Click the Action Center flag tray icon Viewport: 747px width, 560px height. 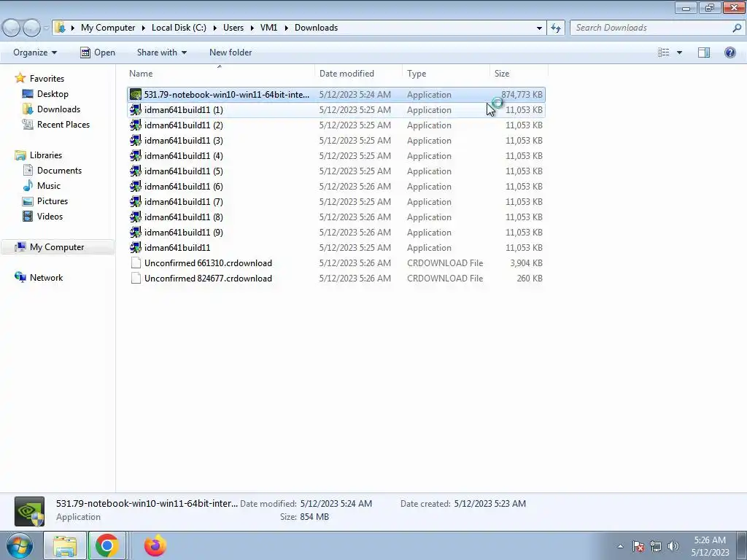[638, 546]
